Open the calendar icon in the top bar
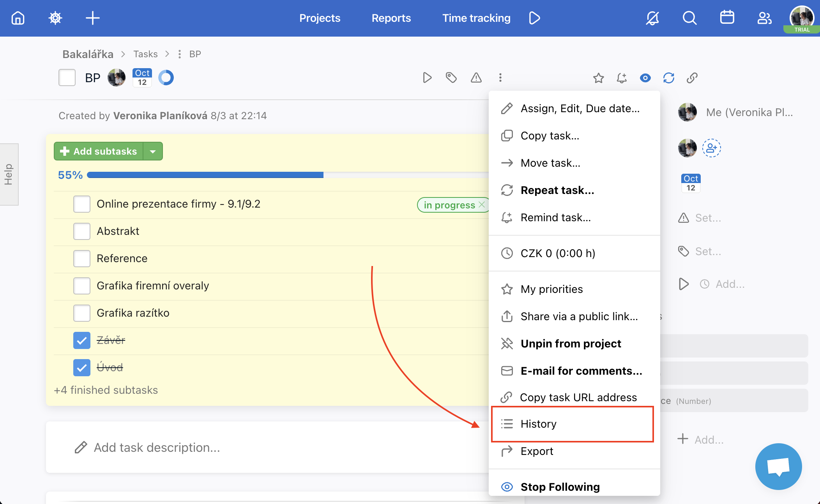Viewport: 820px width, 504px height. [727, 18]
